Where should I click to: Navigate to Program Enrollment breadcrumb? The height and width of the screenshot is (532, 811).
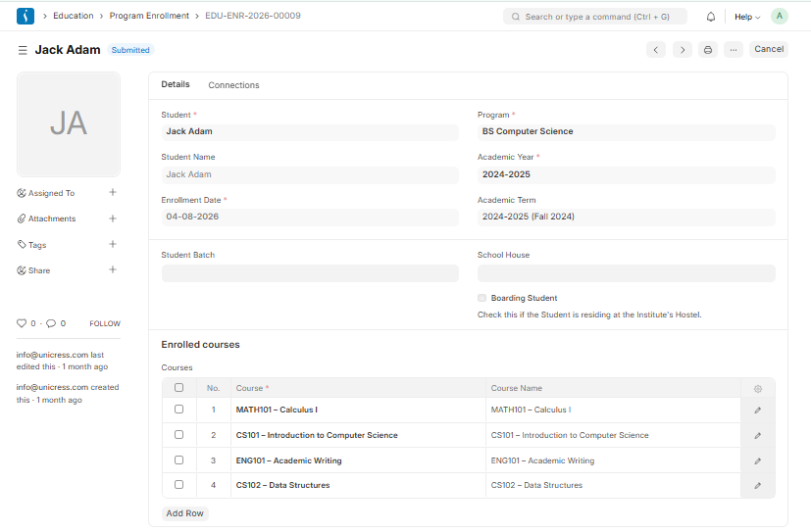click(149, 16)
